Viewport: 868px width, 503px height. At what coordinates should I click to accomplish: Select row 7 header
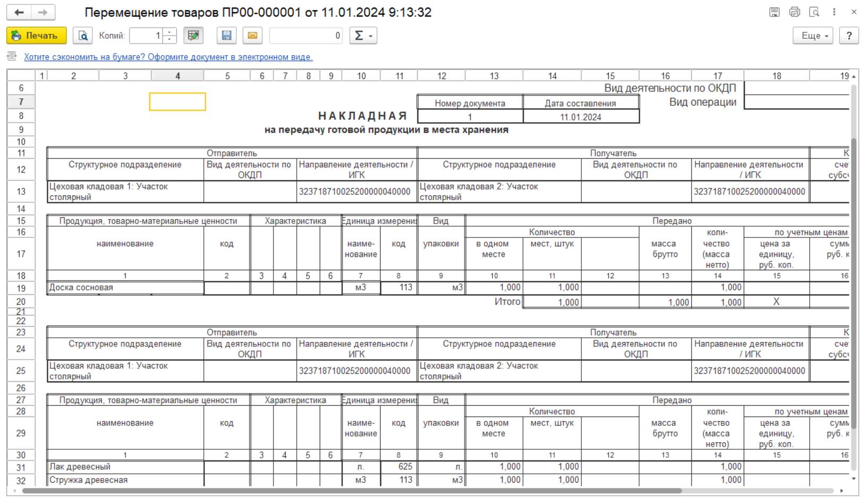tap(21, 101)
